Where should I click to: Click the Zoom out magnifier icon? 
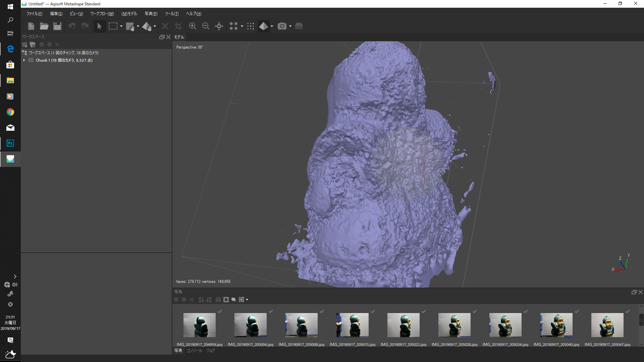point(206,26)
